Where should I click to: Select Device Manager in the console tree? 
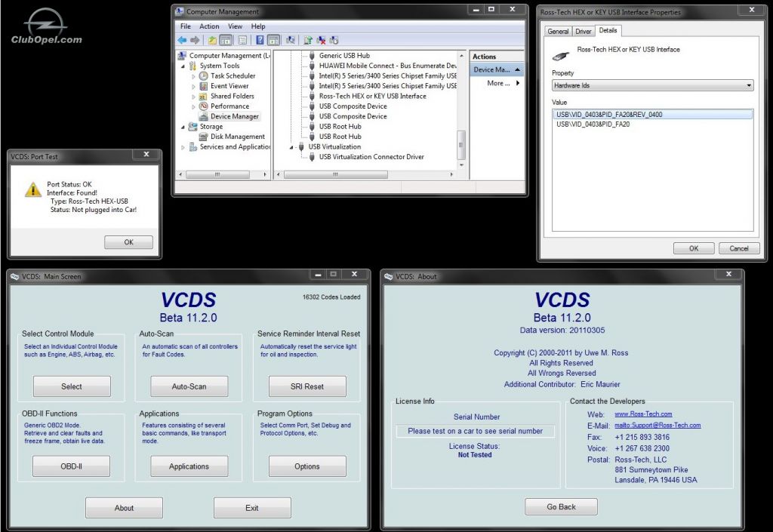point(234,116)
